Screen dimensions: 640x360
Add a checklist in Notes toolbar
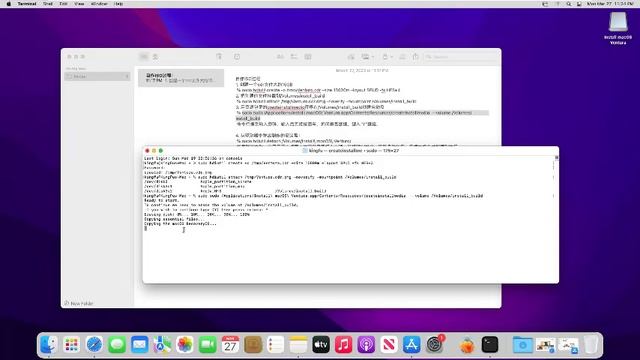click(294, 57)
